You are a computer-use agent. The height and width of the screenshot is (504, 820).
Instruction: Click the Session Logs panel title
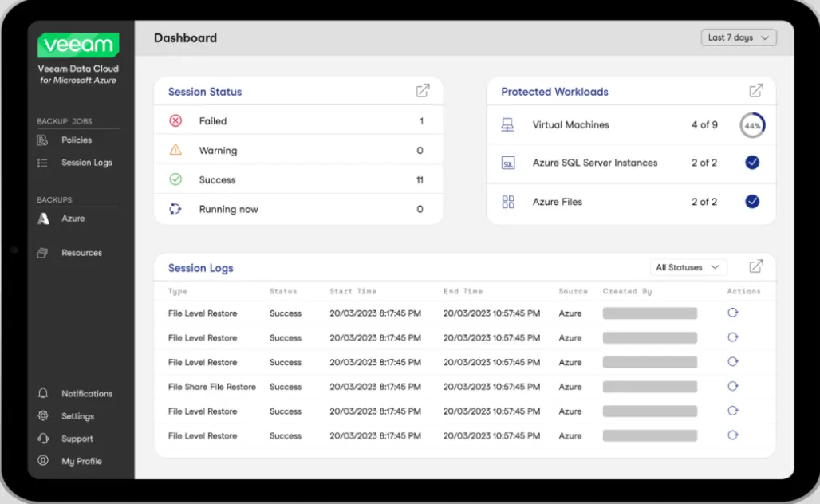coord(201,268)
